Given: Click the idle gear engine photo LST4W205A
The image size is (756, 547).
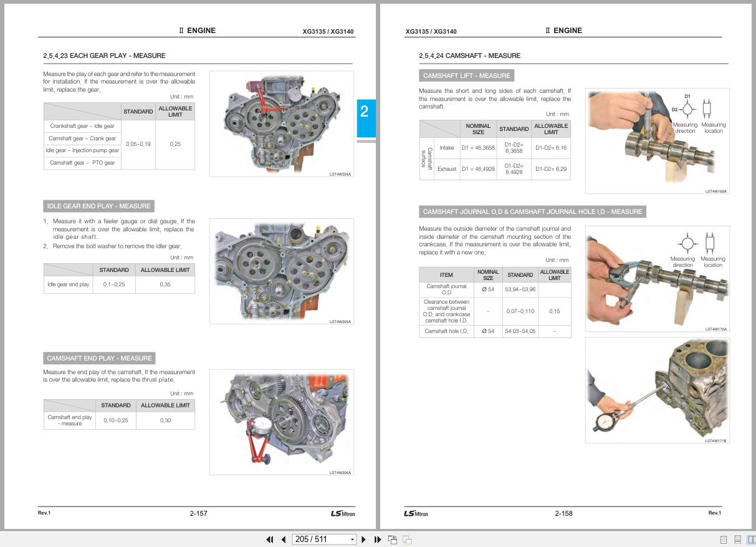Looking at the screenshot, I should 282,271.
